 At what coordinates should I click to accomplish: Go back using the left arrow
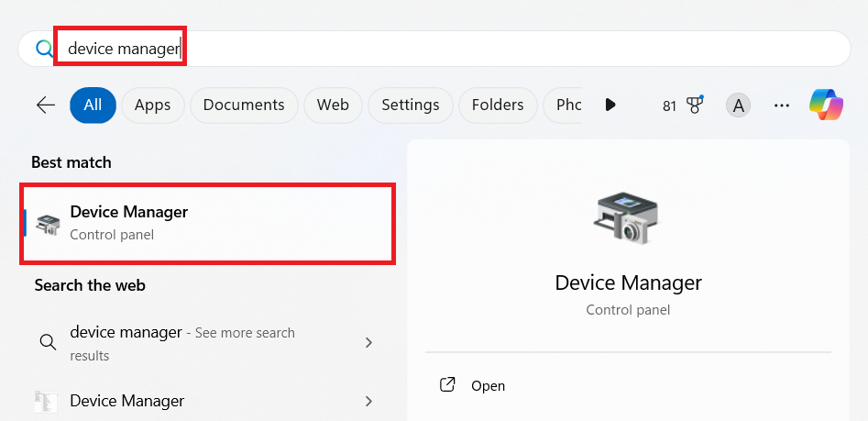coord(46,105)
